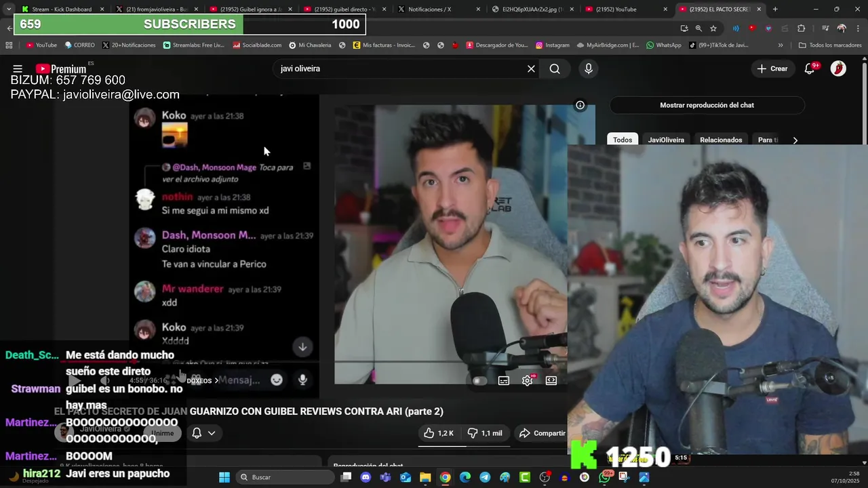This screenshot has height=488, width=868.
Task: Open Telegram from the taskbar
Action: (x=485, y=477)
